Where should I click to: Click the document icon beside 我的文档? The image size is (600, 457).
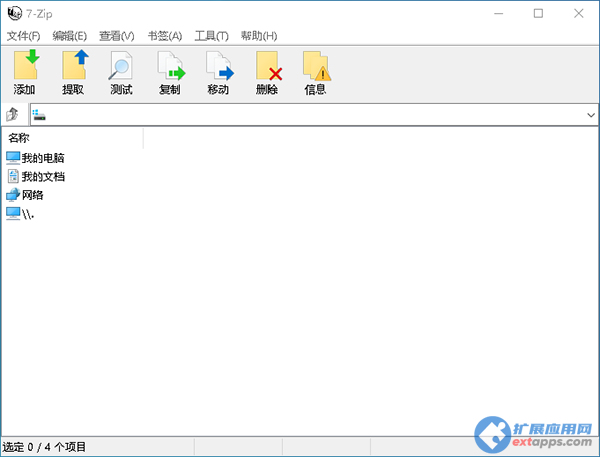pos(13,176)
